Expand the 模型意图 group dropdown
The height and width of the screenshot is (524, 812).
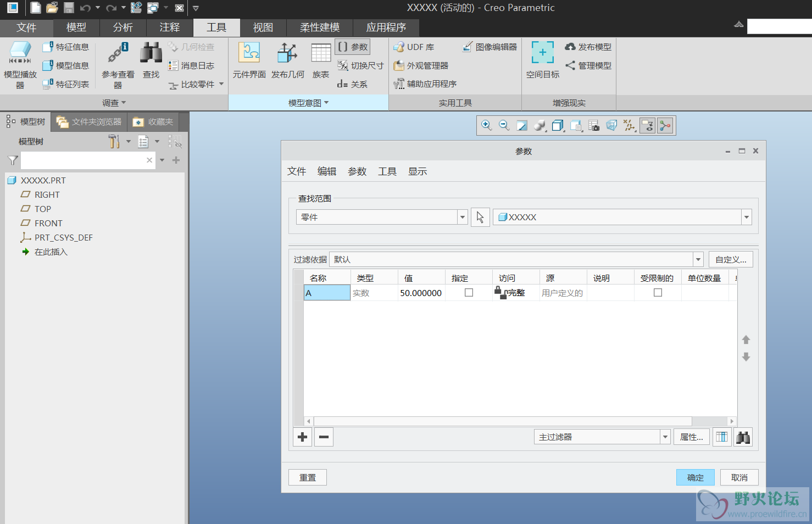[x=308, y=103]
